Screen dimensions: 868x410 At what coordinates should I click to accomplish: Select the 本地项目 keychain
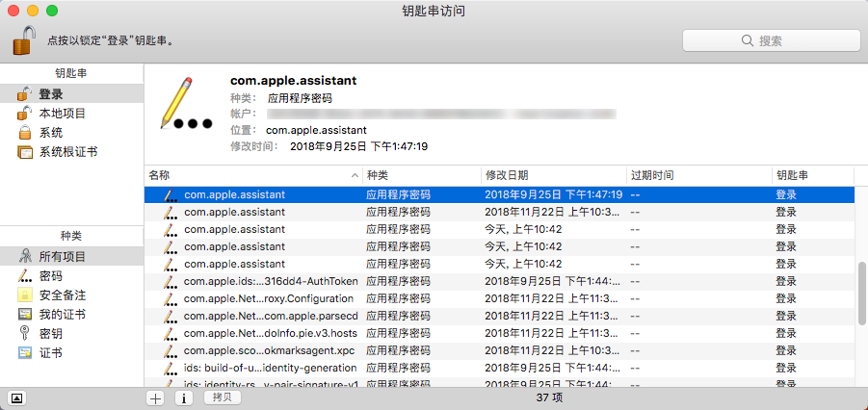(62, 114)
